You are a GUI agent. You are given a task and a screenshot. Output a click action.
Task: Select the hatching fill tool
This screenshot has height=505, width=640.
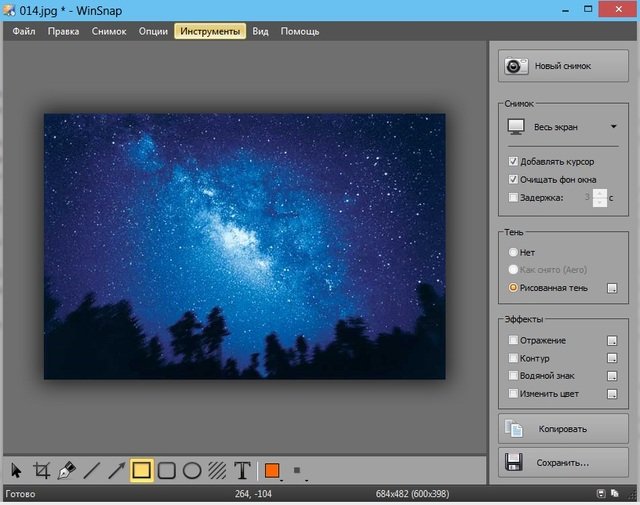coord(217,470)
